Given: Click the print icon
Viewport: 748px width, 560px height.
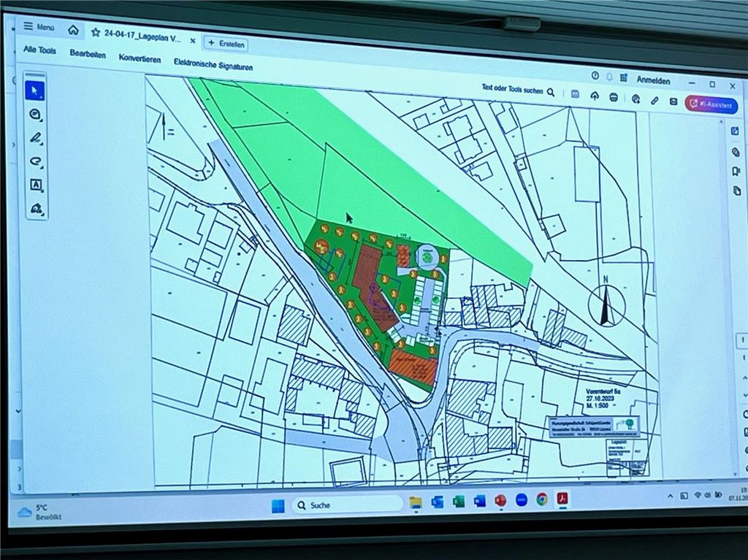Looking at the screenshot, I should (x=614, y=97).
